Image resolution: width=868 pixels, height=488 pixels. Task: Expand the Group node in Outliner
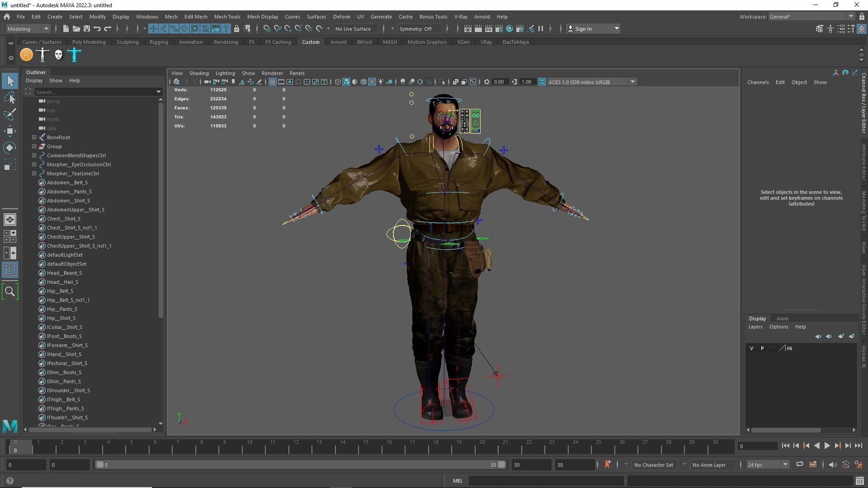point(34,146)
